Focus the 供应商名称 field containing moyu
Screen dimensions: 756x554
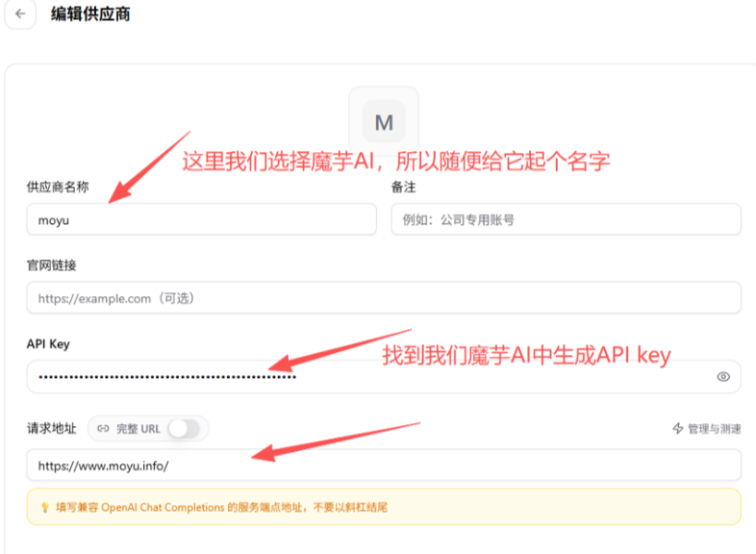pos(202,220)
